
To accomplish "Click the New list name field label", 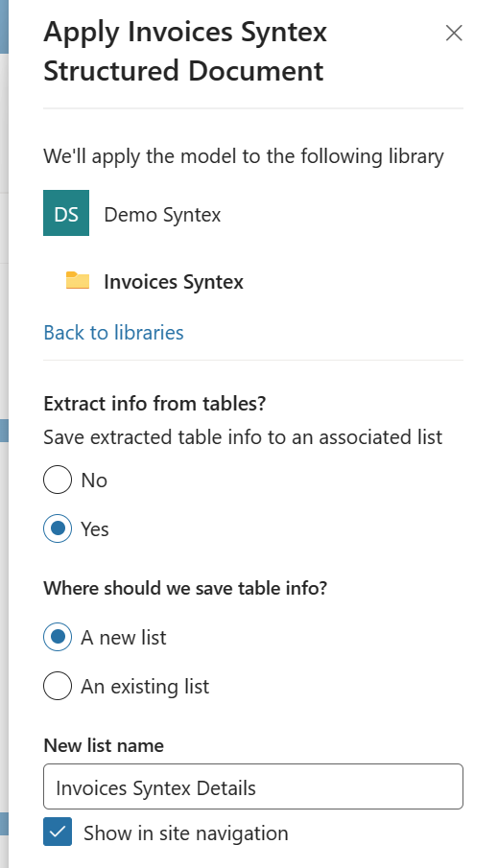I will (x=104, y=745).
